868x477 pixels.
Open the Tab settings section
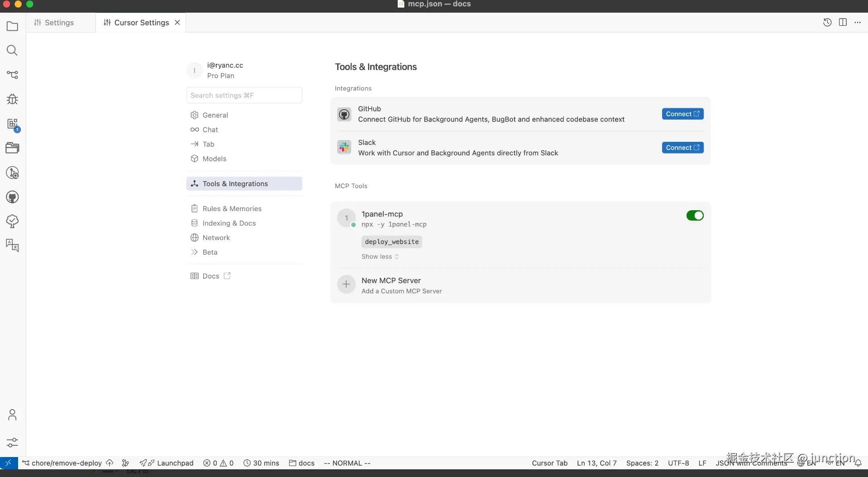pos(244,144)
